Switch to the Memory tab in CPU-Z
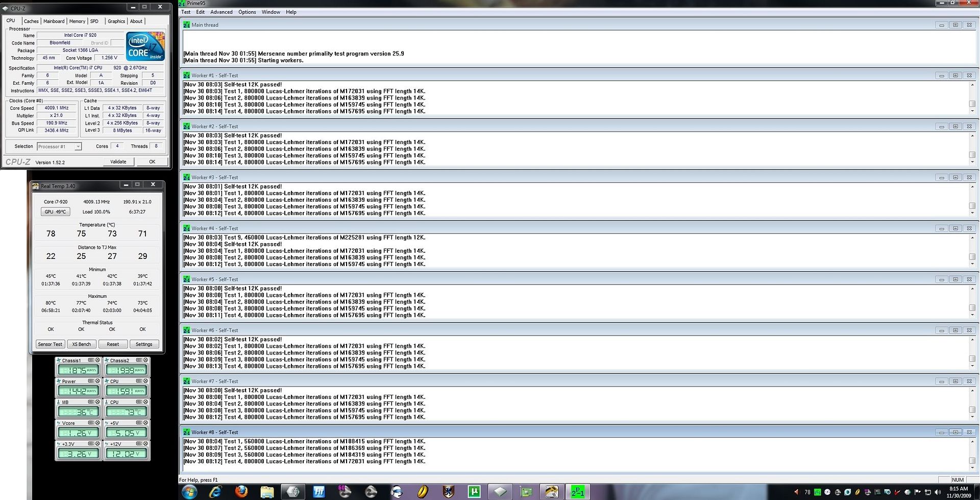The height and width of the screenshot is (500, 980). (77, 21)
